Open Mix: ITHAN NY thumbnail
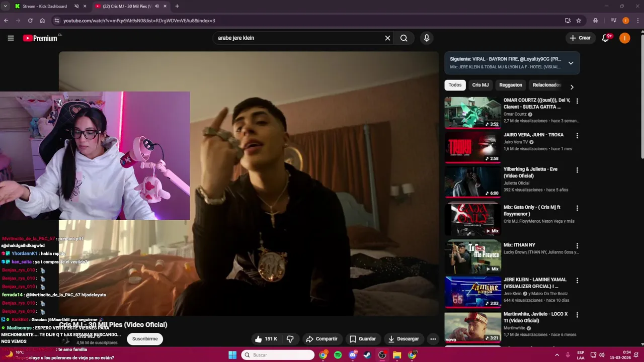This screenshot has width=644, height=362. pyautogui.click(x=472, y=257)
